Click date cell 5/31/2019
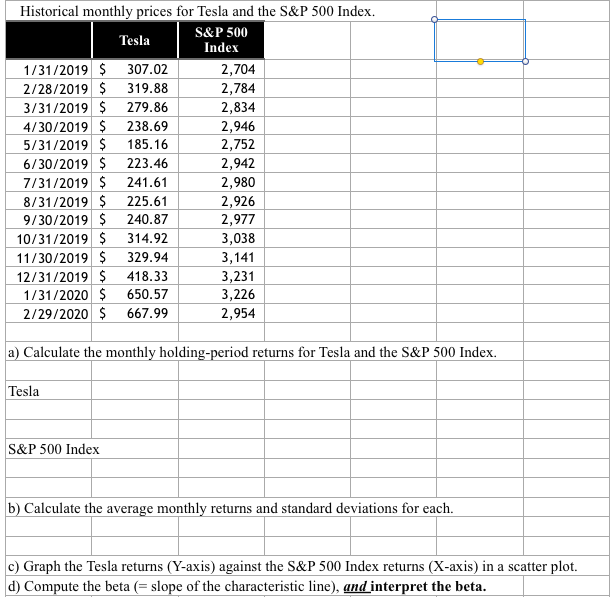The width and height of the screenshot is (610, 597). point(49,145)
